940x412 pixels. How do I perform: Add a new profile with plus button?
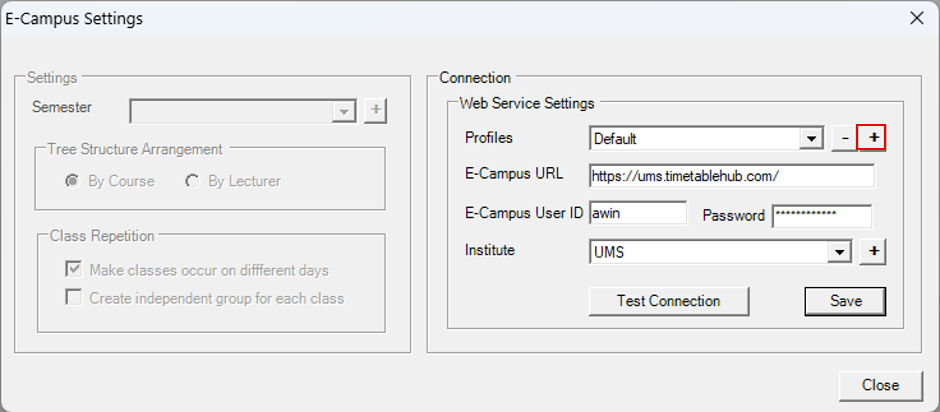872,138
